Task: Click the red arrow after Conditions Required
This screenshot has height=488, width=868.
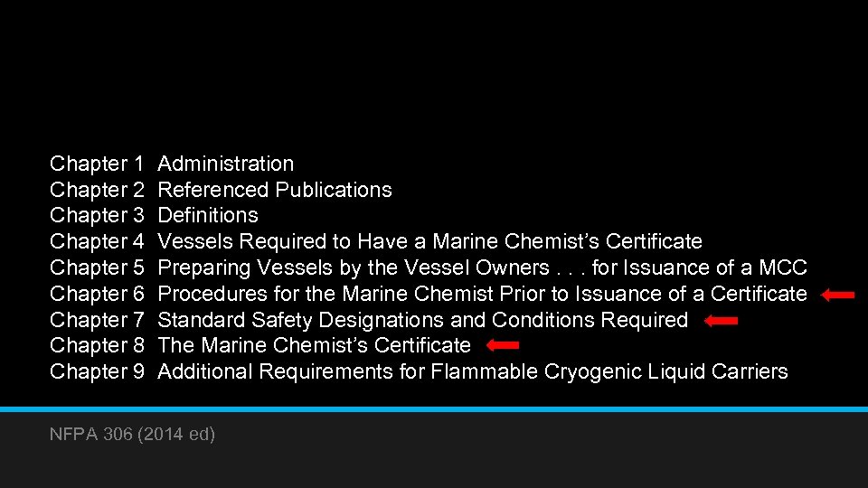Action: (x=722, y=320)
